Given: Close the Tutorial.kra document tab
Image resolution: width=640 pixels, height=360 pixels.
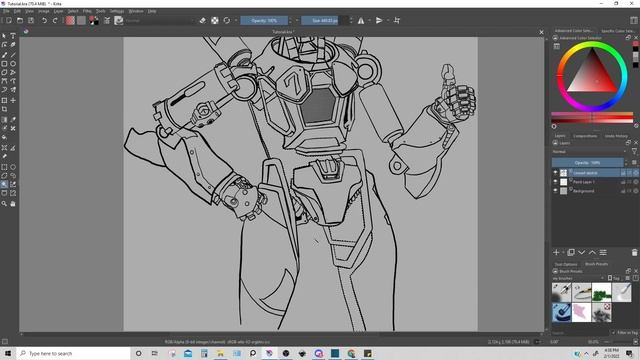Looking at the screenshot, I should 541,32.
